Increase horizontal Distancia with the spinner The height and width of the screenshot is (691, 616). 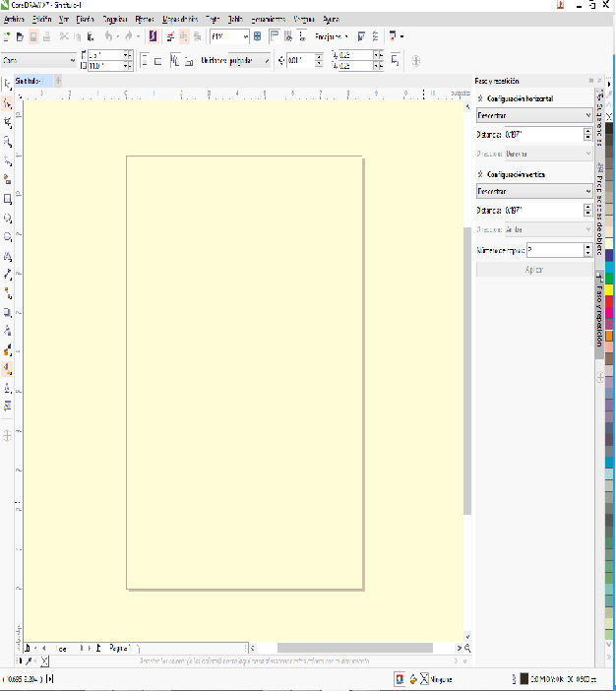(x=588, y=131)
